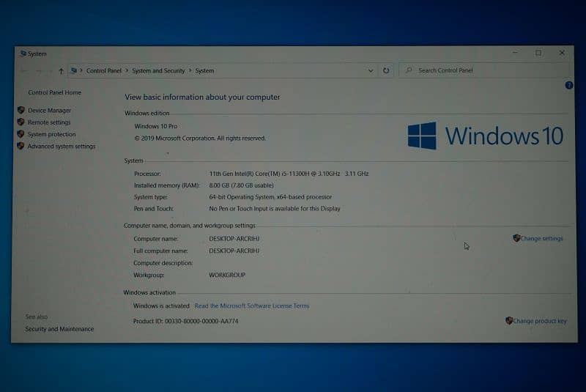Click the processor value i5-11300H
Screen dimensions: 586x392
pos(289,174)
